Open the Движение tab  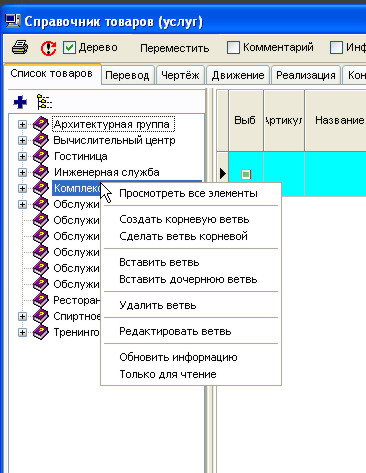[238, 75]
